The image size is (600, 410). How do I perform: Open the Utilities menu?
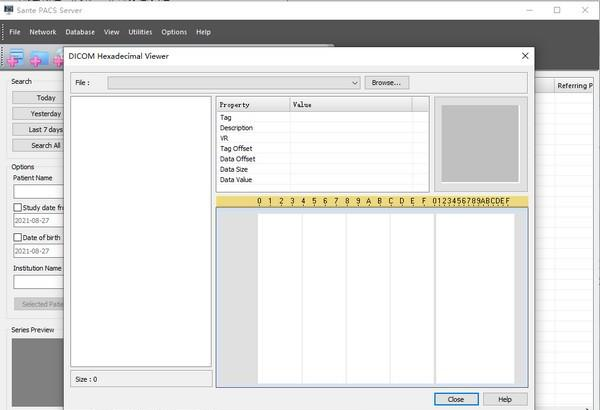click(140, 32)
